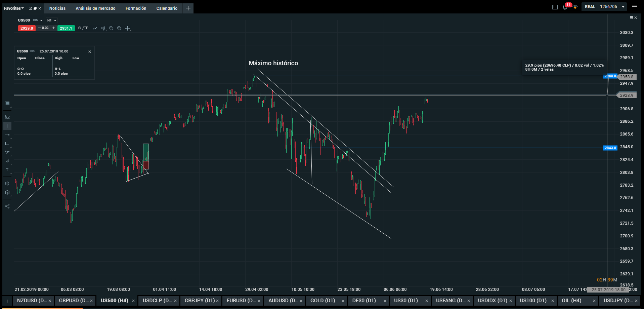Select the pitchfork fan drawing tool
The width and height of the screenshot is (644, 309).
pyautogui.click(x=7, y=161)
